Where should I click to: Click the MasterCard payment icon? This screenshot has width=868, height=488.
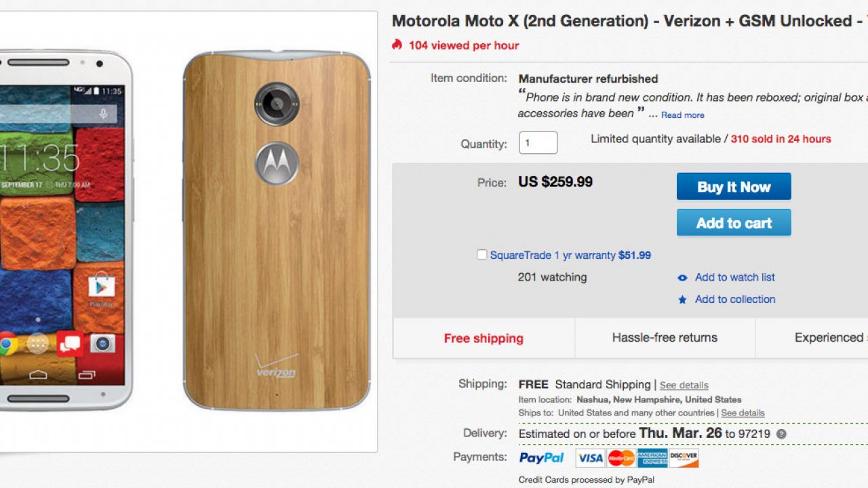(621, 458)
